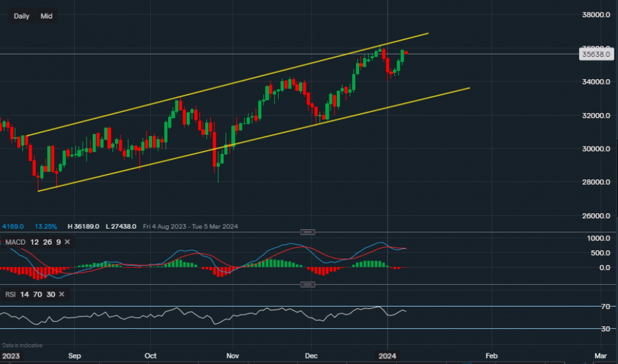Select the upper yellow channel trendline

pyautogui.click(x=247, y=80)
